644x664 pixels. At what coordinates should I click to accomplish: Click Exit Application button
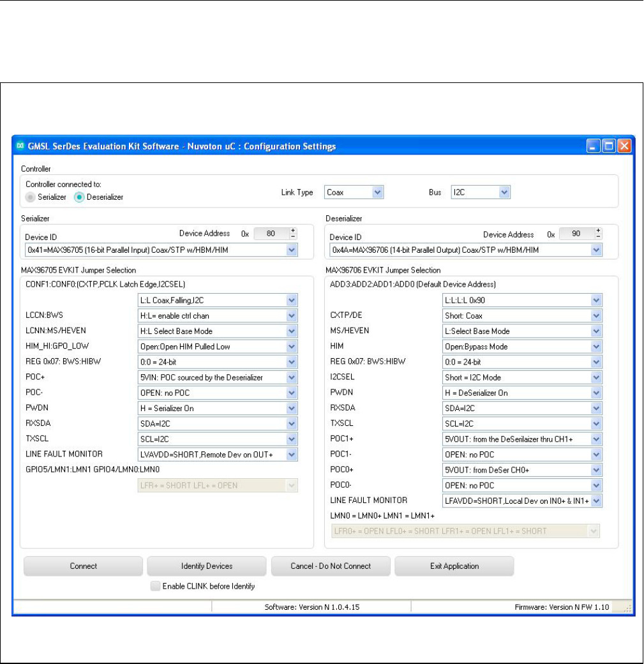coord(454,566)
